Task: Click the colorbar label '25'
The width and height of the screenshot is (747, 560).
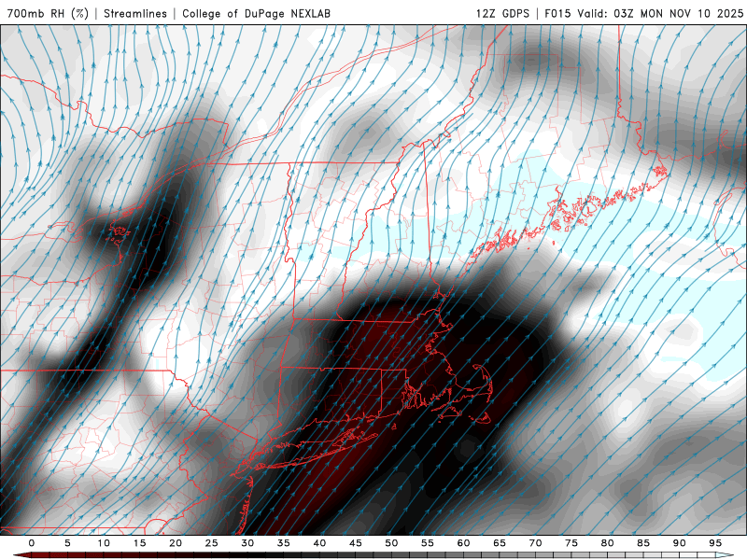Action: (212, 543)
